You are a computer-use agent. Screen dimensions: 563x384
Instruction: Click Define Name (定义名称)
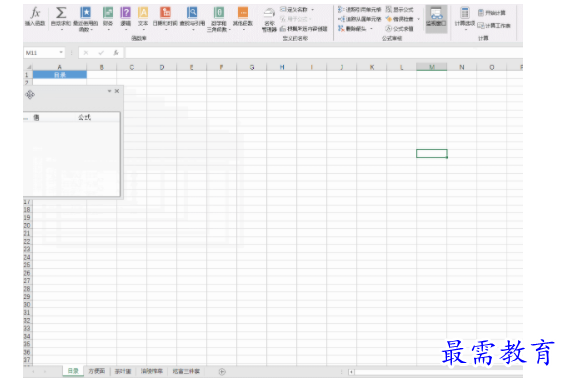point(294,9)
